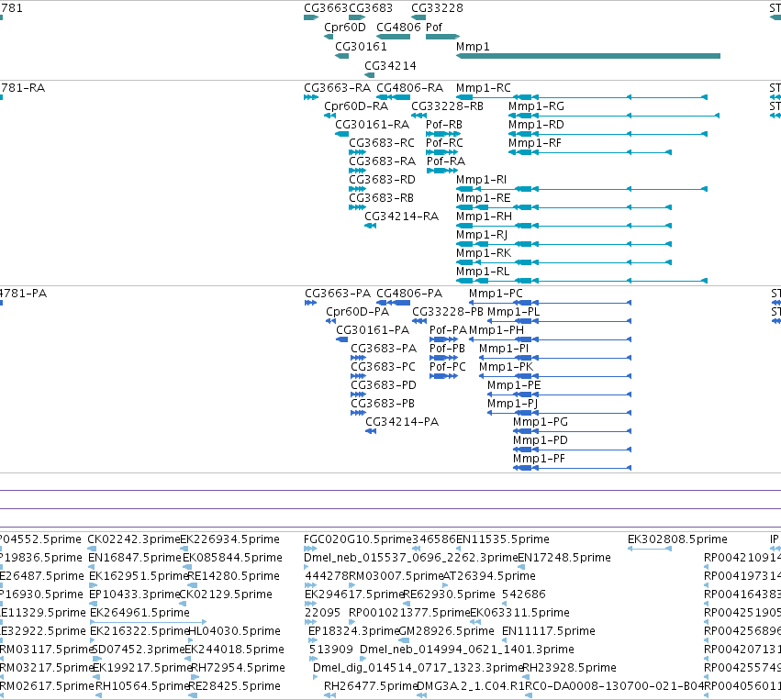Select the CG33228 gene label

(437, 8)
